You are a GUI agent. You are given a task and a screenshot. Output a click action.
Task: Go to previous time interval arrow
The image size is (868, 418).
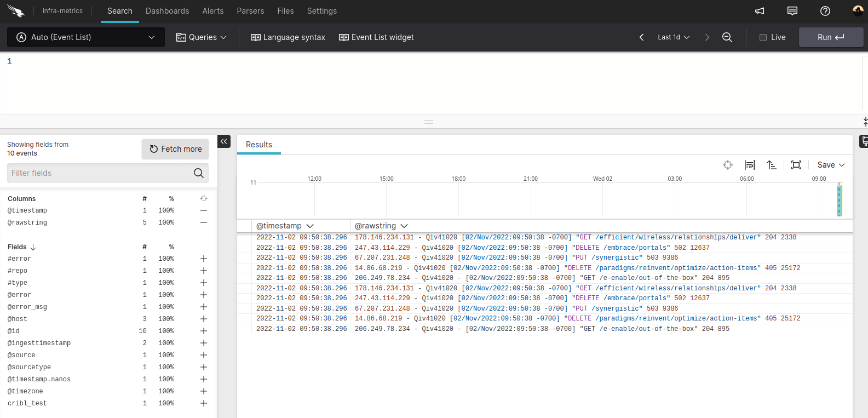(641, 37)
